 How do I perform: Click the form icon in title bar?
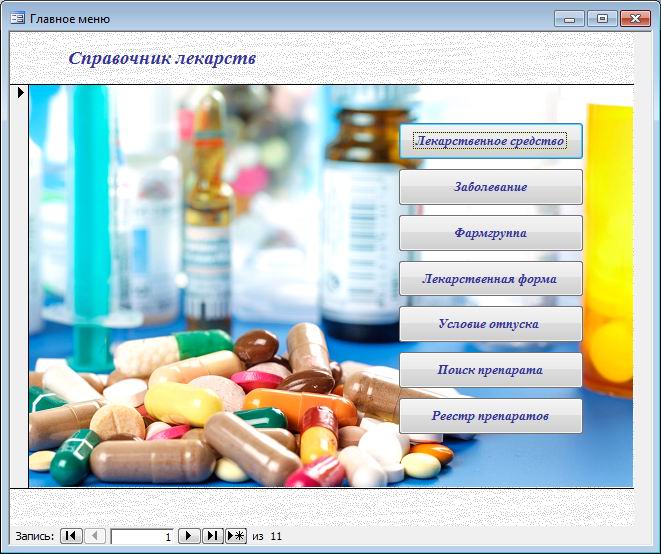click(18, 19)
